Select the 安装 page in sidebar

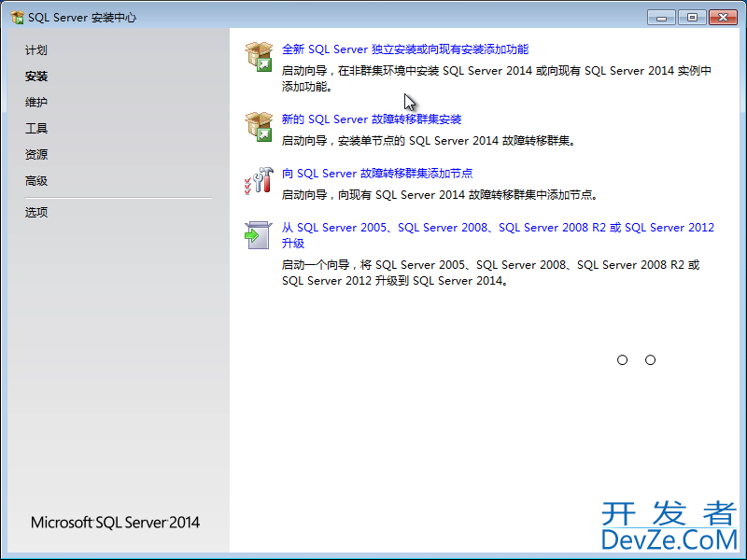tap(36, 77)
